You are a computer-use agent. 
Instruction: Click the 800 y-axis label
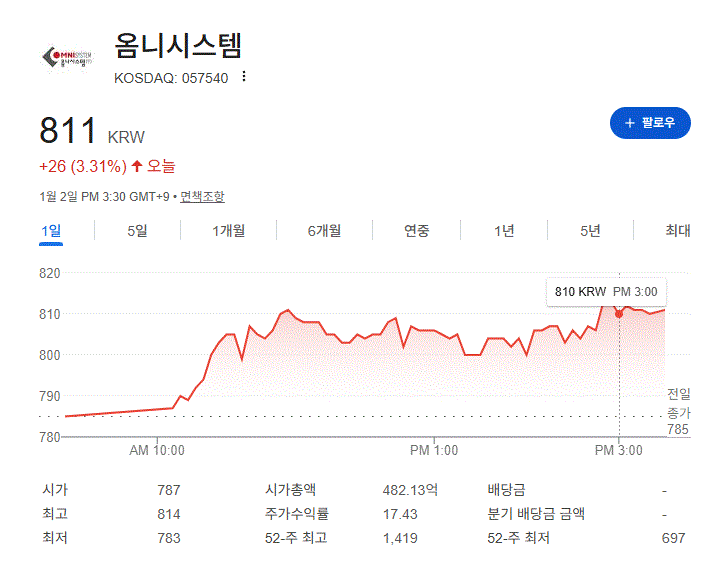coord(50,355)
